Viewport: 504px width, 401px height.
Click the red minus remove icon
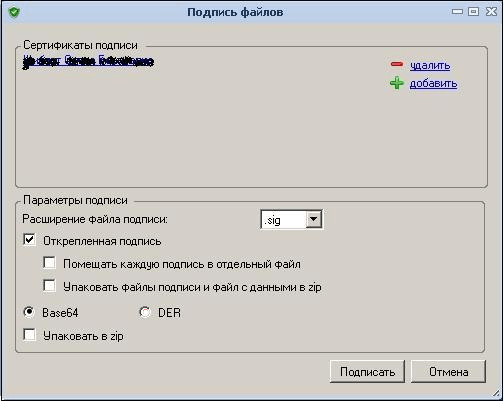(x=397, y=64)
